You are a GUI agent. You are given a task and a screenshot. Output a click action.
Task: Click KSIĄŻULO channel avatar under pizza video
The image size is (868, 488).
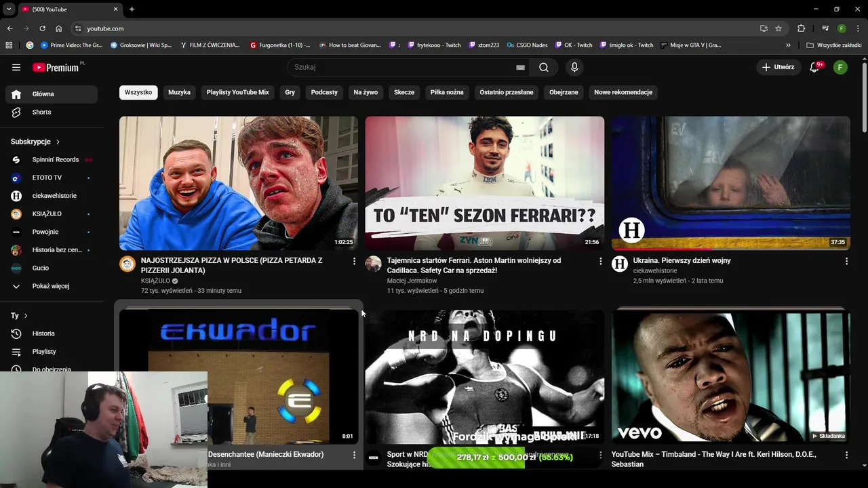(127, 264)
